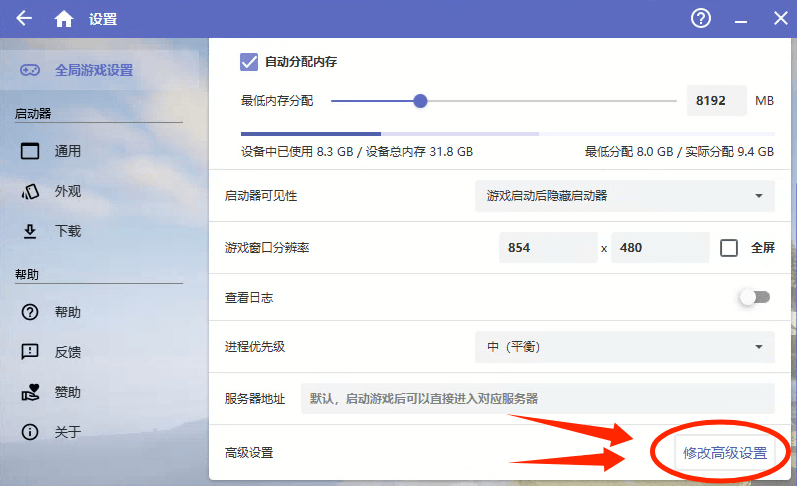Image resolution: width=797 pixels, height=486 pixels.
Task: Click the width field showing 854
Action: (x=548, y=248)
